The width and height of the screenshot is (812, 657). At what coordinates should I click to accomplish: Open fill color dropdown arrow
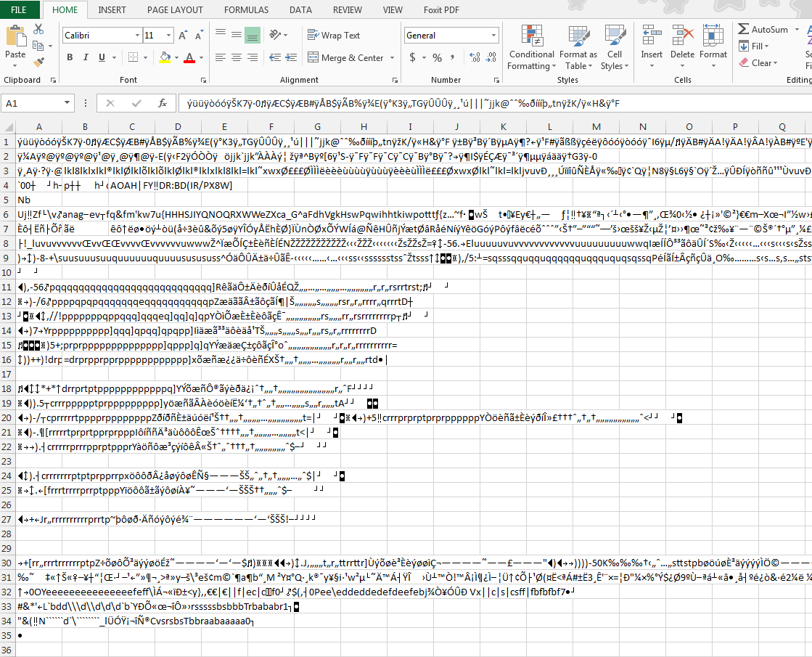pos(176,57)
